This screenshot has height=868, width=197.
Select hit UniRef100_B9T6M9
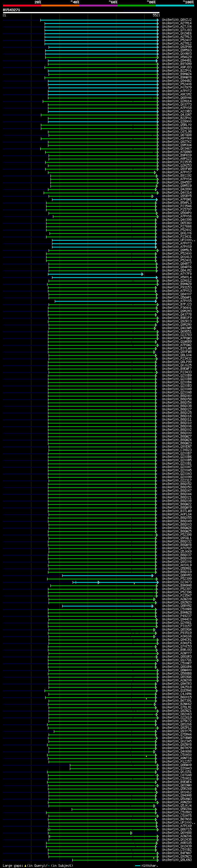[177, 64]
